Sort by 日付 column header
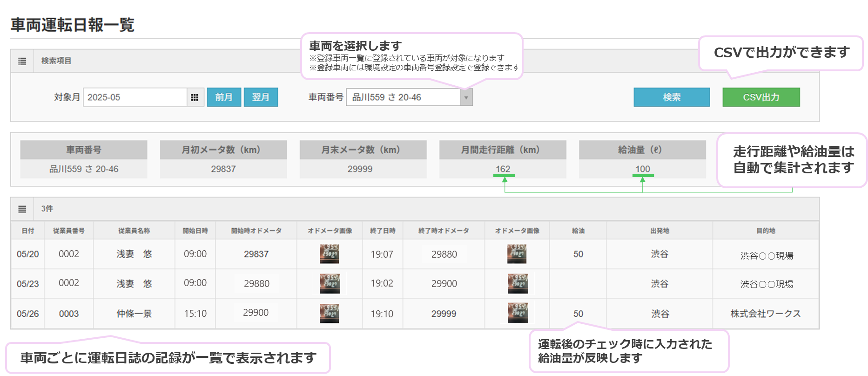The width and height of the screenshot is (868, 376). [x=28, y=231]
